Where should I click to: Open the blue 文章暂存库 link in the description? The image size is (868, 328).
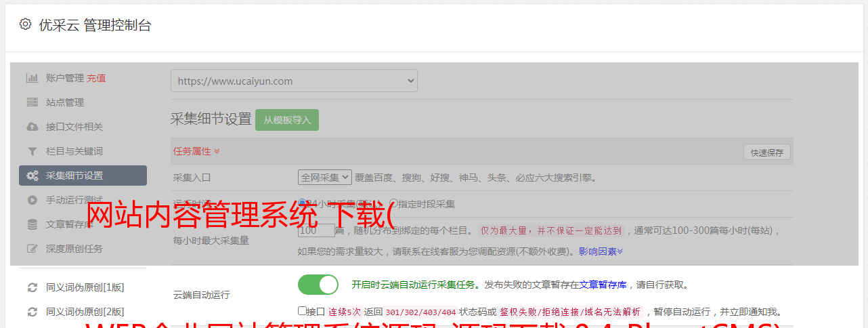[x=603, y=285]
